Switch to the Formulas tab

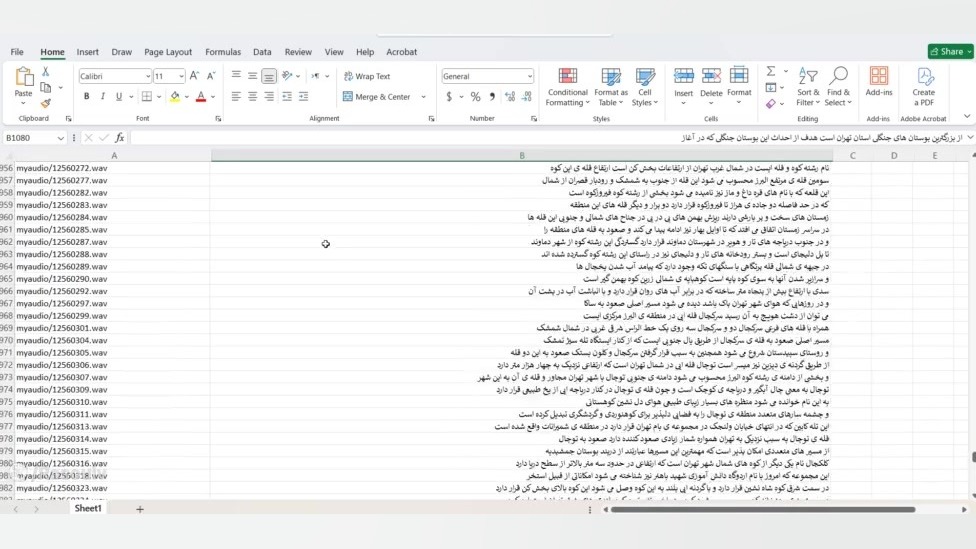click(223, 52)
